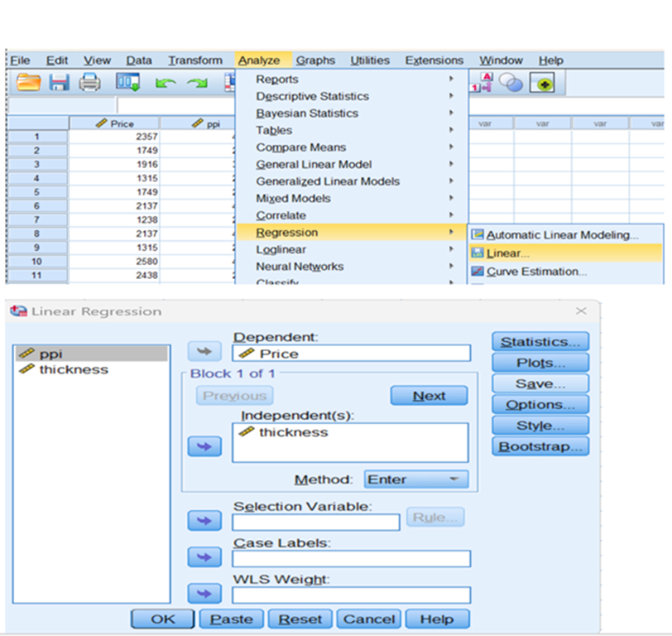Screen dimensions: 672x636
Task: Open the Method dropdown showing Enter
Action: [416, 479]
